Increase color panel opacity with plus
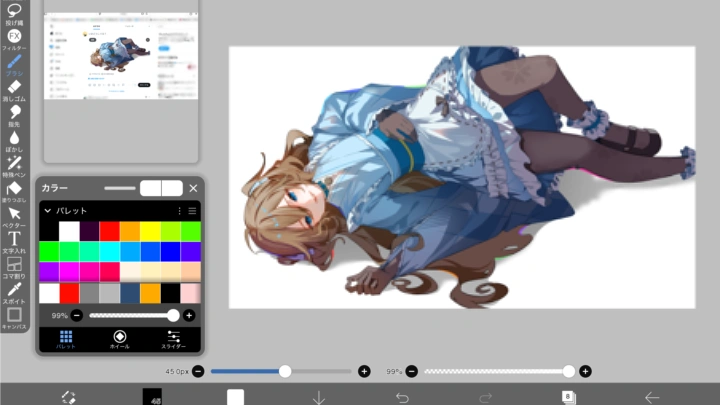 click(x=189, y=315)
